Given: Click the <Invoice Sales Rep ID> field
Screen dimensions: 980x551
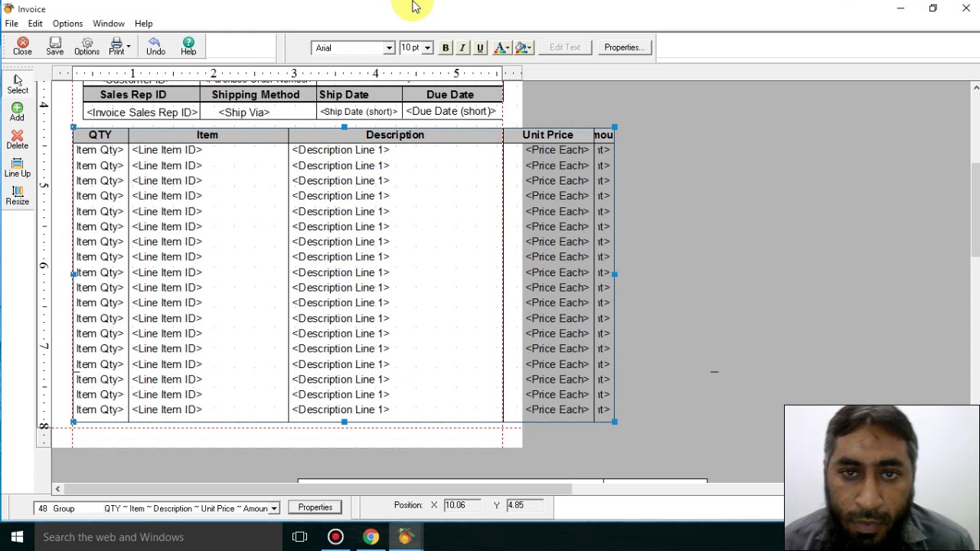Looking at the screenshot, I should pyautogui.click(x=142, y=112).
